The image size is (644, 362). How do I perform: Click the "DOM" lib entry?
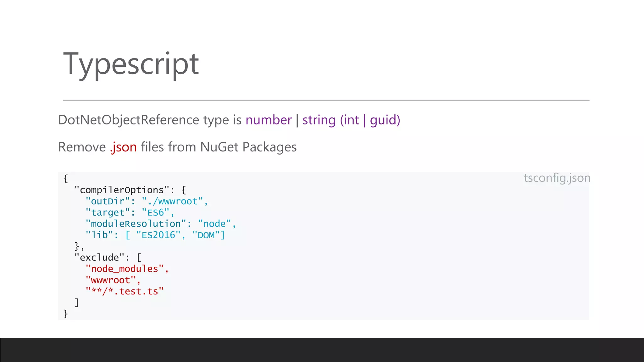206,235
